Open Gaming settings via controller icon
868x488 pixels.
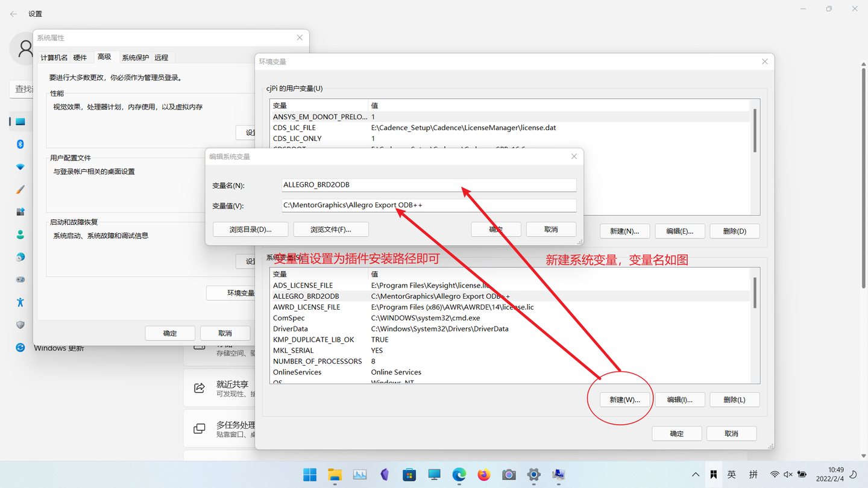click(20, 279)
